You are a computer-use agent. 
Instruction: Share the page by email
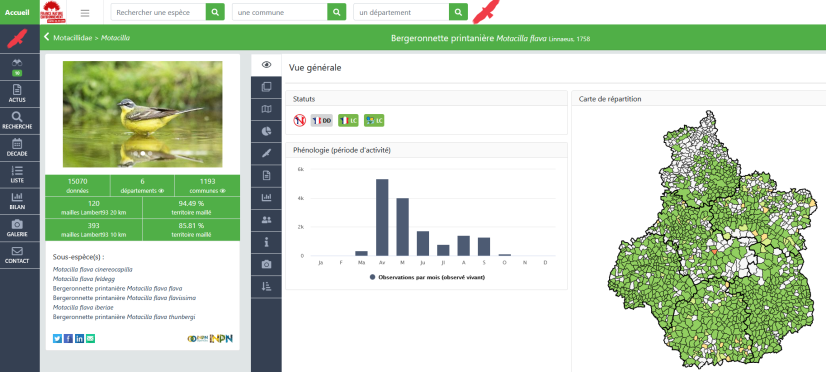(x=91, y=338)
